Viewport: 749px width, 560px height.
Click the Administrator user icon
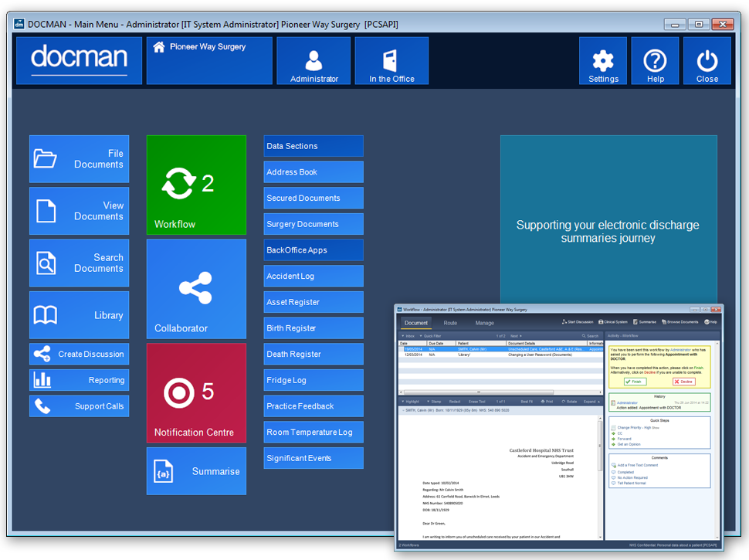pyautogui.click(x=313, y=61)
